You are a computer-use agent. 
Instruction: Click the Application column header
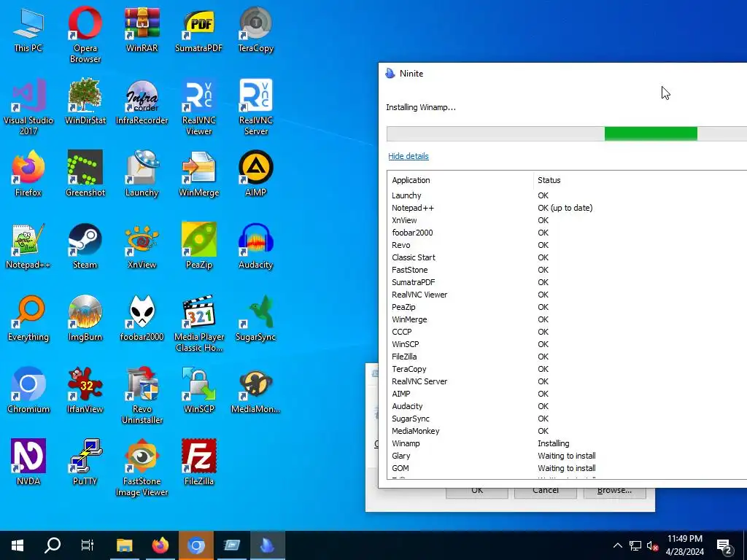[x=460, y=180]
